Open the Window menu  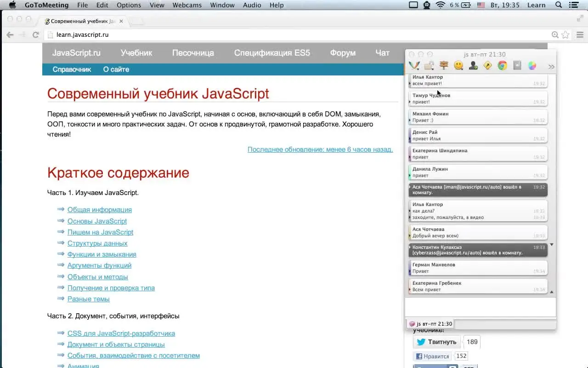[x=222, y=5]
